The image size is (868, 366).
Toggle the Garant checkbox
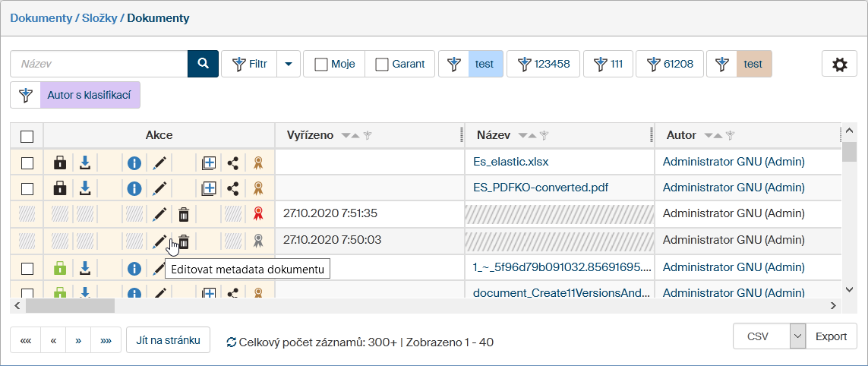point(382,65)
